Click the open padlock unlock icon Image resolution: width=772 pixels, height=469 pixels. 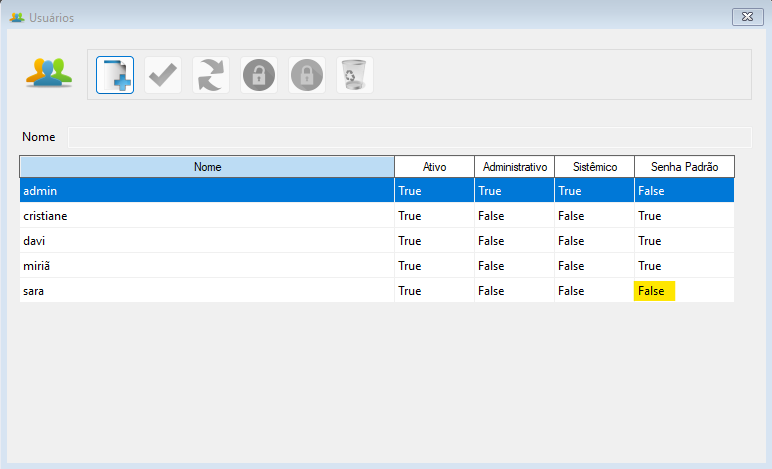point(259,75)
